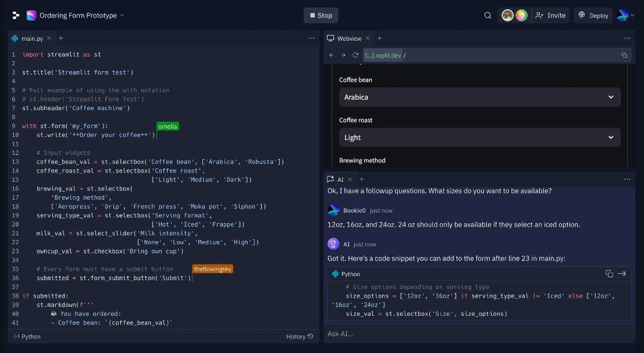Click the AI assistant avatar in chat
Viewport: 644px width, 353px height.
pyautogui.click(x=333, y=244)
